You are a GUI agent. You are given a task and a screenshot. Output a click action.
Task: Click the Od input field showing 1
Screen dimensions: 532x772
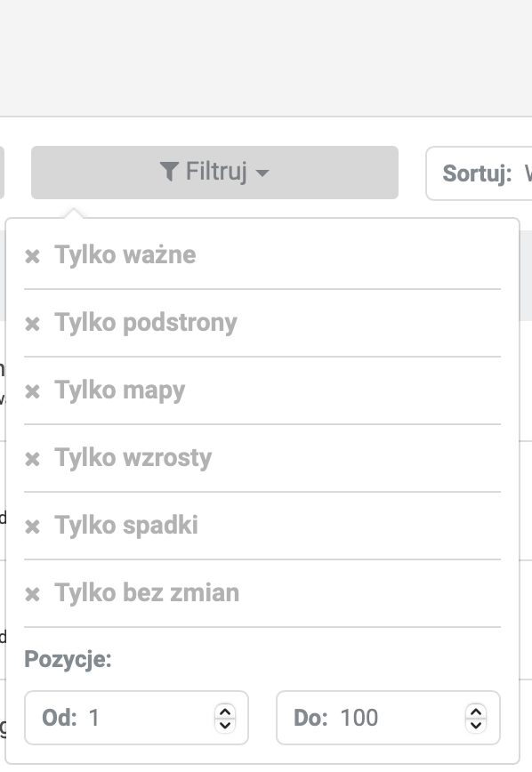point(136,718)
